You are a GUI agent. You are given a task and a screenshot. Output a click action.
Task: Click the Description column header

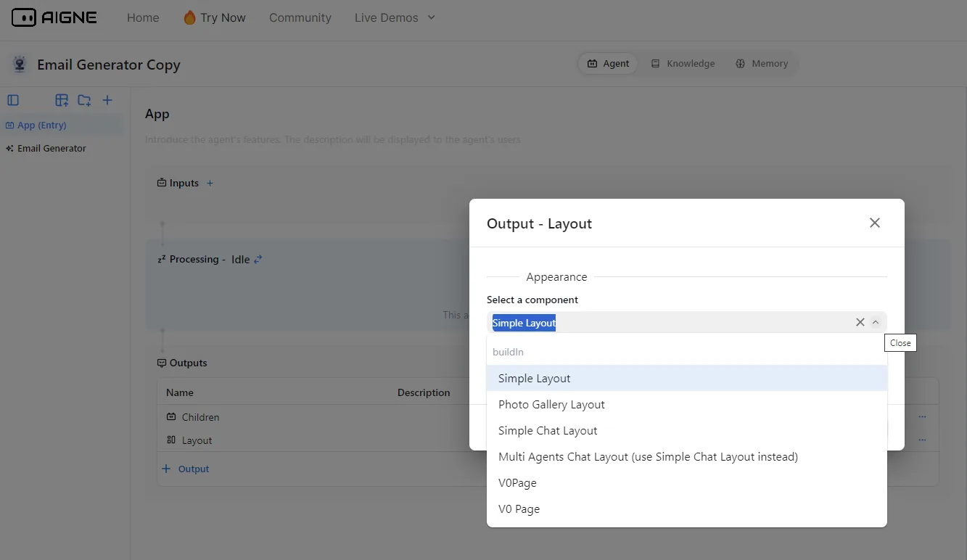[x=424, y=392]
